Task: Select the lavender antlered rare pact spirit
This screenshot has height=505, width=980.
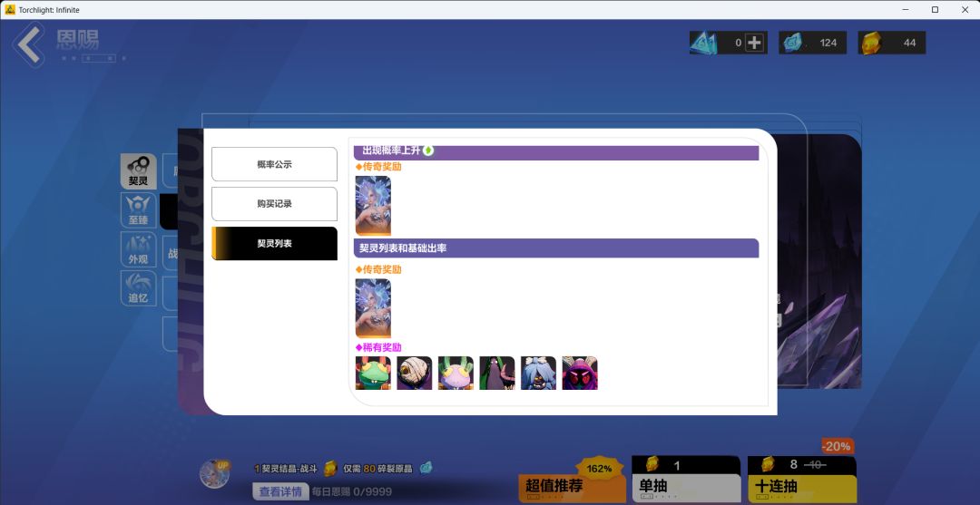Action: click(456, 373)
